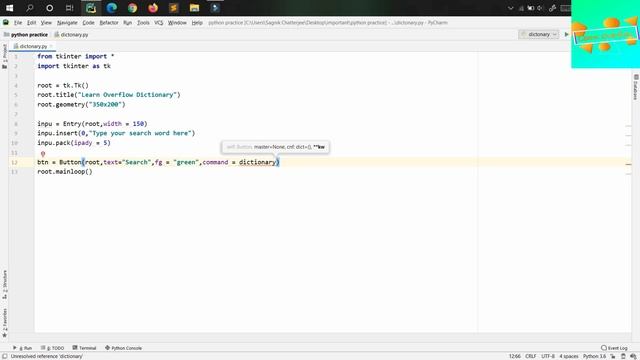This screenshot has height=360, width=640.
Task: Open the Navigate menu
Action: (67, 23)
